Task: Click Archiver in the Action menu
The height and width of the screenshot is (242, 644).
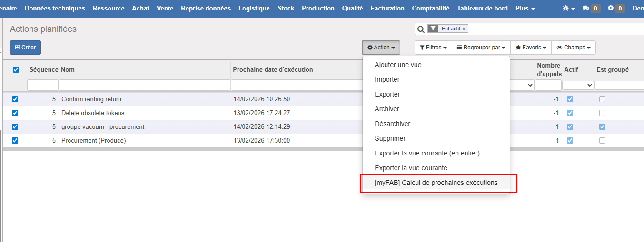Action: [387, 109]
